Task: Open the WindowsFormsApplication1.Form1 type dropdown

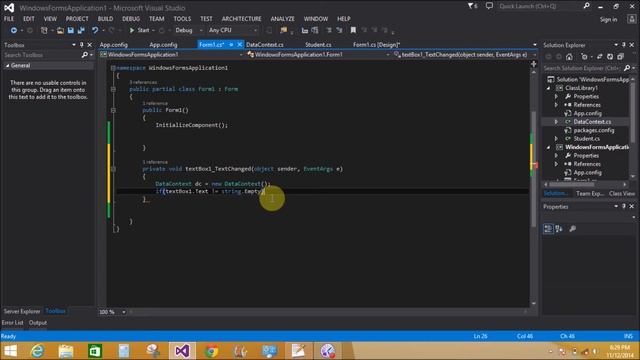Action: [x=318, y=55]
